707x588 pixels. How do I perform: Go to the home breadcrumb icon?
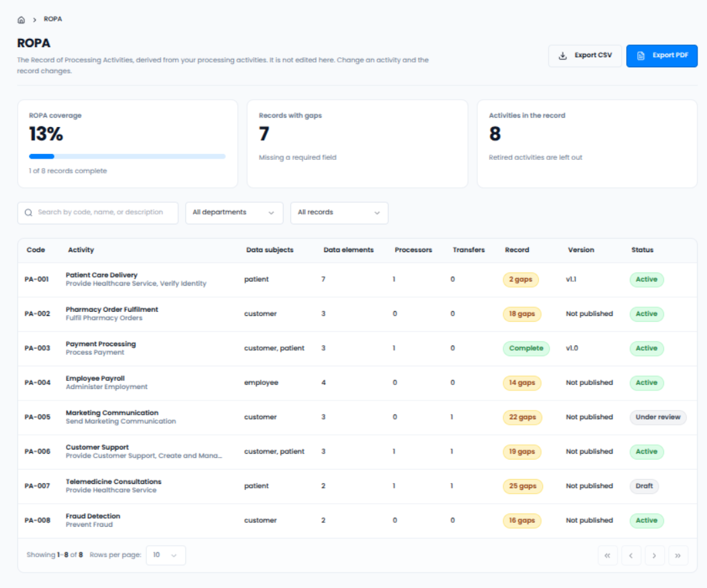tap(22, 20)
